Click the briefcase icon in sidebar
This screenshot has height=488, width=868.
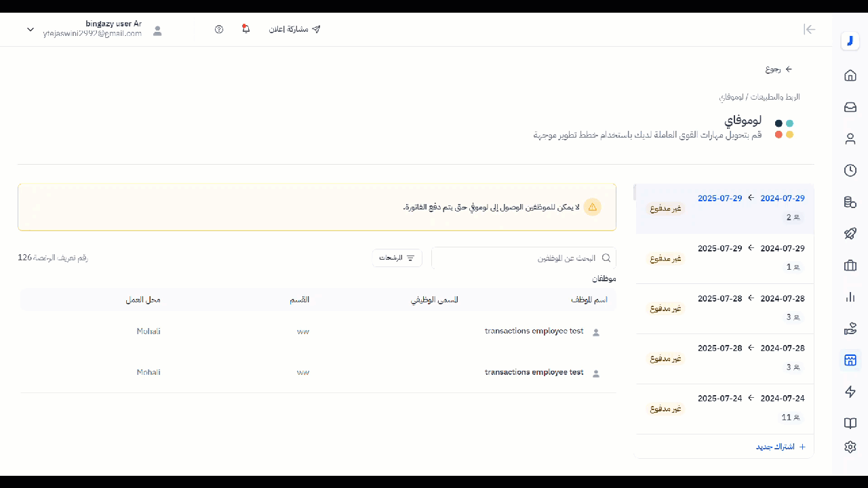tap(850, 266)
